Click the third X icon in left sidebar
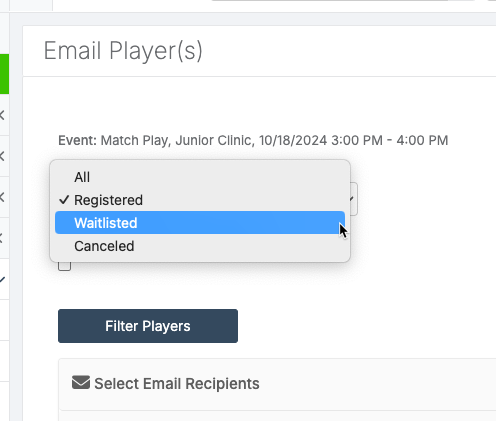Image resolution: width=496 pixels, height=421 pixels. click(2, 197)
